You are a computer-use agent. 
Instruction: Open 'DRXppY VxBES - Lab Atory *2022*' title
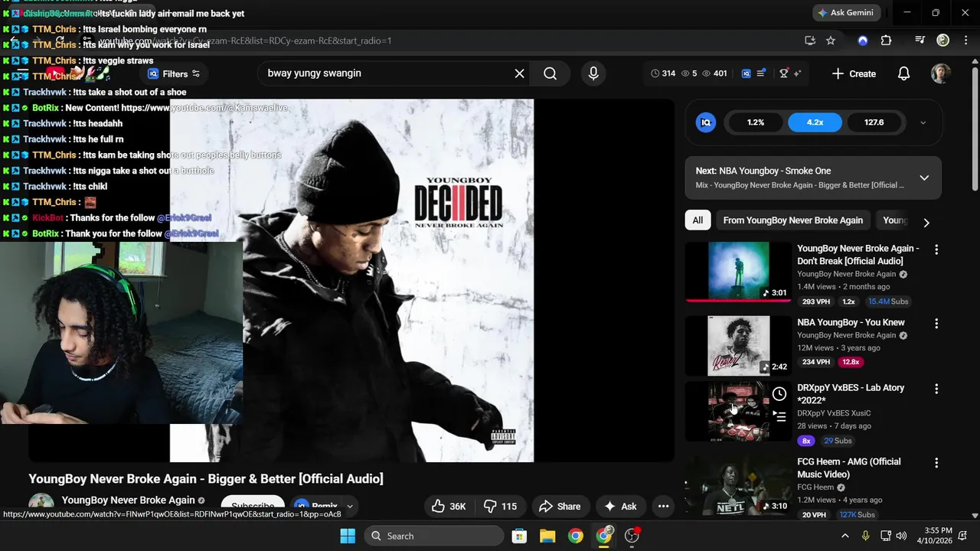point(851,393)
